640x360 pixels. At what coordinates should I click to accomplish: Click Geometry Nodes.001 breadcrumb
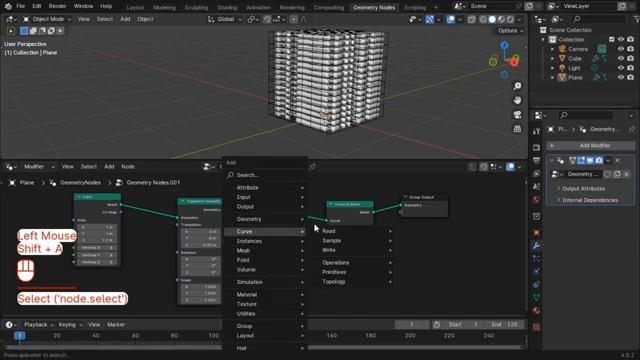[x=153, y=183]
